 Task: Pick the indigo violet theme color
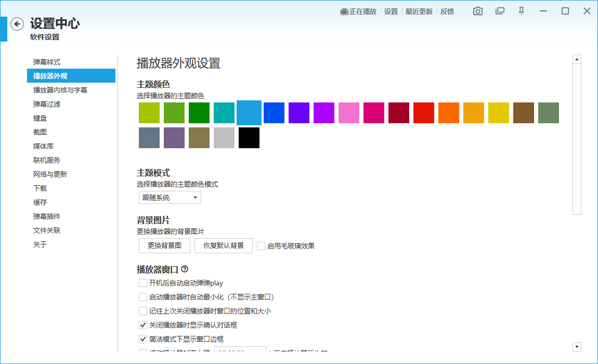tap(299, 113)
